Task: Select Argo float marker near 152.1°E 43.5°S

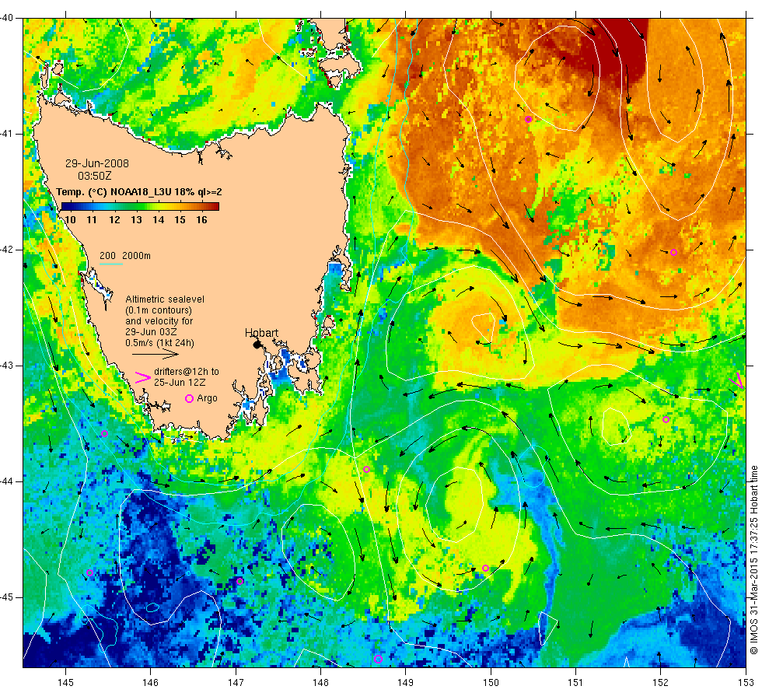Action: pos(666,419)
